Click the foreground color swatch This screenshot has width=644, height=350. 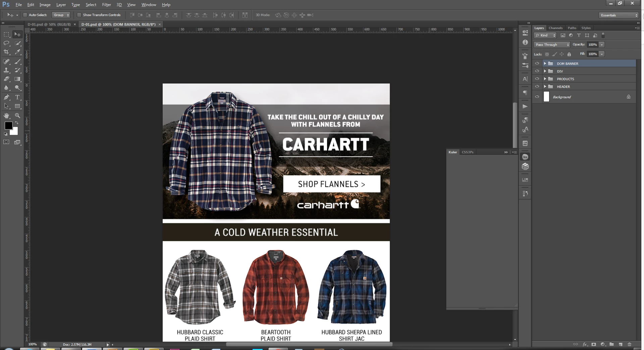click(8, 125)
